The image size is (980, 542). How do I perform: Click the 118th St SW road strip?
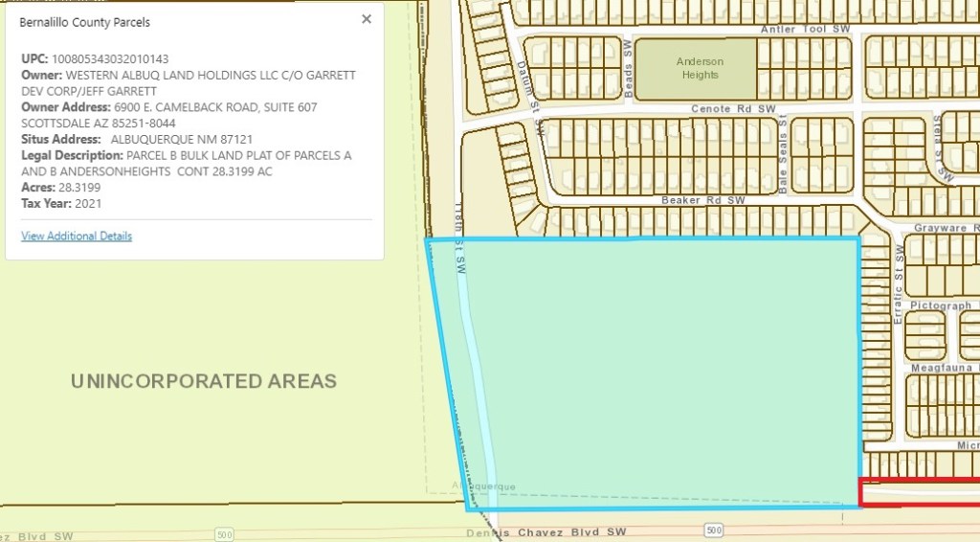pos(479,383)
